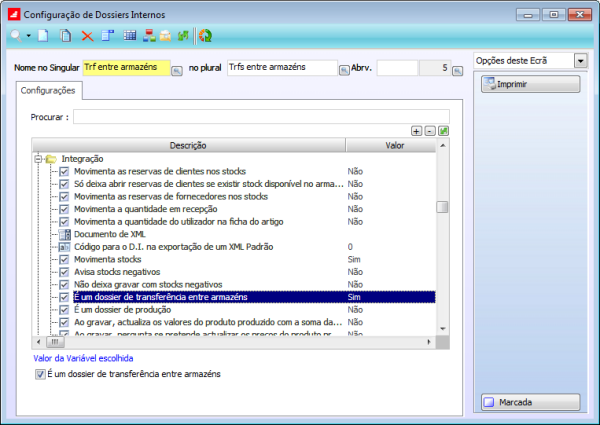The width and height of the screenshot is (600, 425).
Task: Click the list's scroll up arrow
Action: tap(443, 145)
